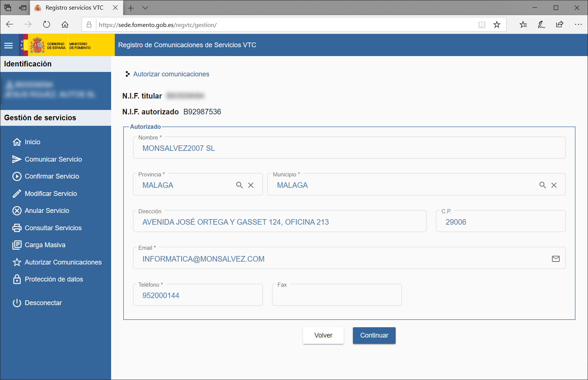Search Municipio with magnifier icon
The image size is (588, 380).
pyautogui.click(x=543, y=185)
